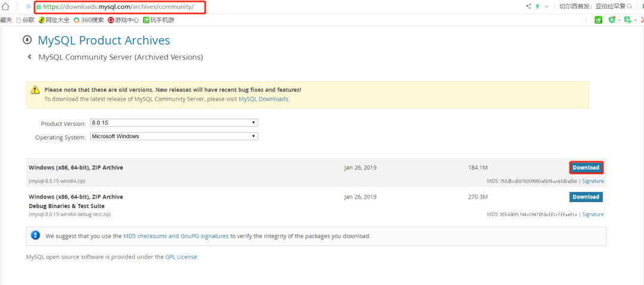Click MD5 hash of winx64.zip file
This screenshot has height=285, width=644.
[538, 181]
